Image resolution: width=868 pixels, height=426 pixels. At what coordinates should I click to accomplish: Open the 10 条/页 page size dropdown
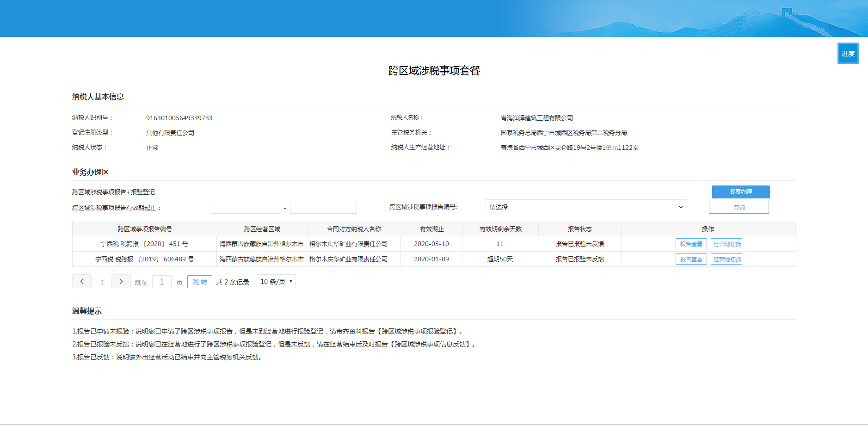[x=276, y=281]
